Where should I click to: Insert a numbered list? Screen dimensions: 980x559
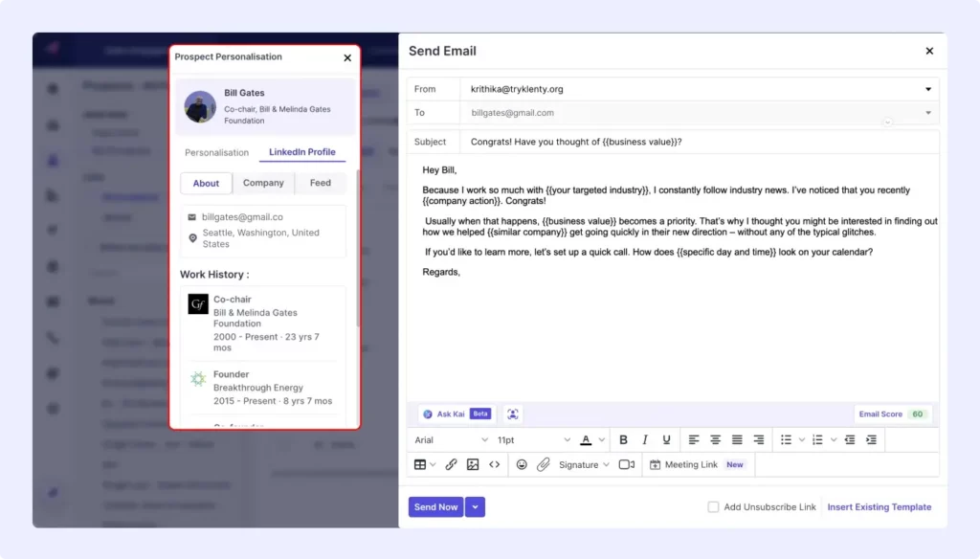pyautogui.click(x=817, y=439)
